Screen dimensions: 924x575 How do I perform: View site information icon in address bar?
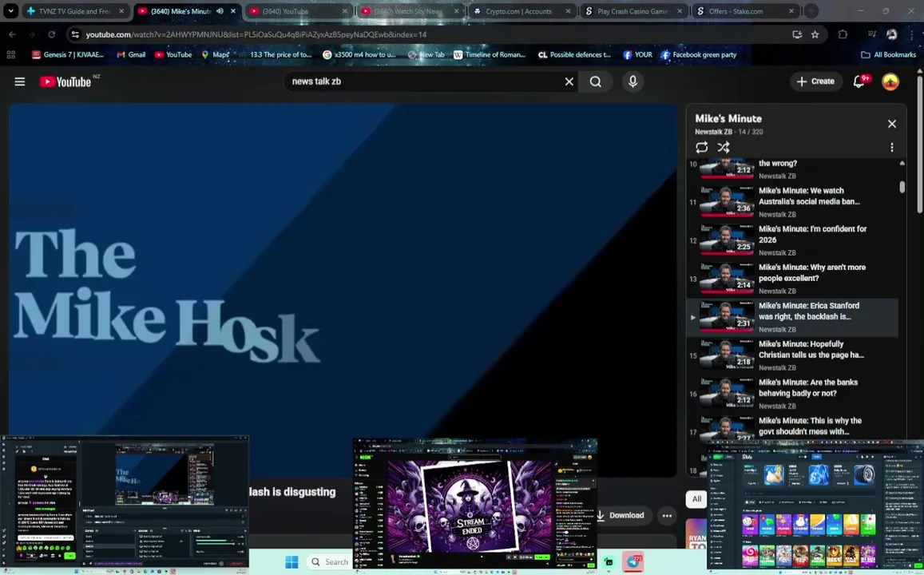click(75, 35)
